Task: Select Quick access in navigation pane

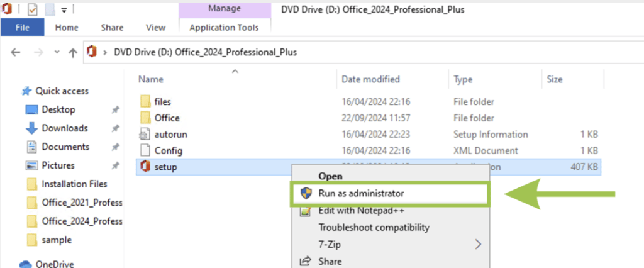Action: (x=62, y=91)
